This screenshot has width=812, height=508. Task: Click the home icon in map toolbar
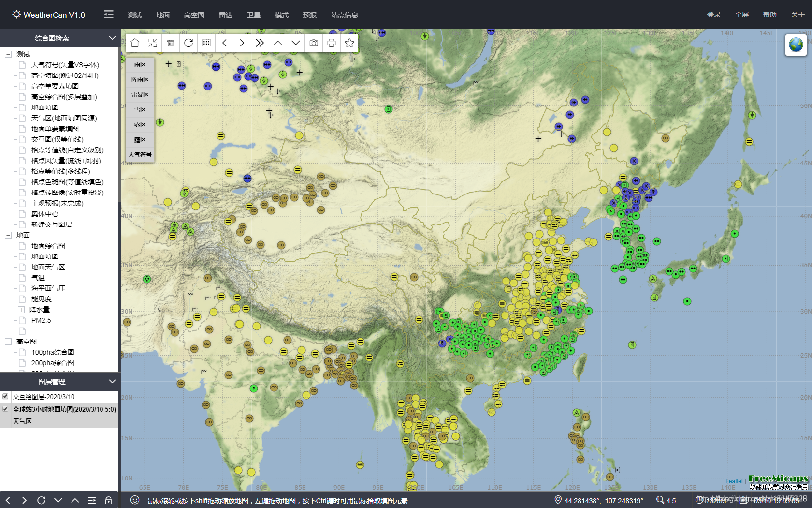tap(135, 43)
